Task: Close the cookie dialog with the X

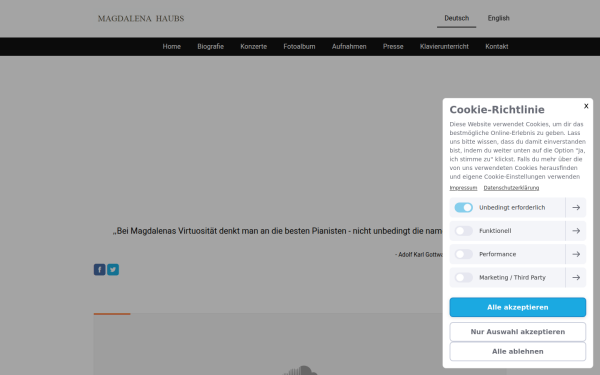Action: coord(586,106)
